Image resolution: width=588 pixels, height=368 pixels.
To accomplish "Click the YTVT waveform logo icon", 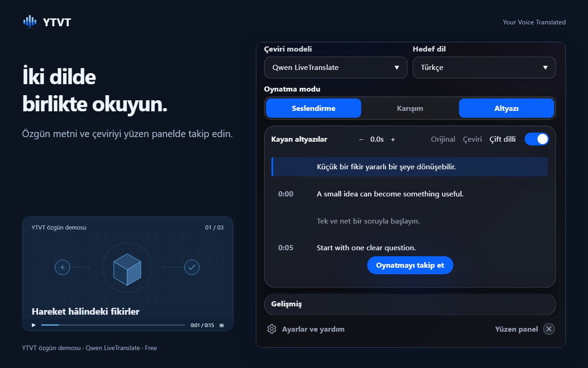I will [x=30, y=22].
